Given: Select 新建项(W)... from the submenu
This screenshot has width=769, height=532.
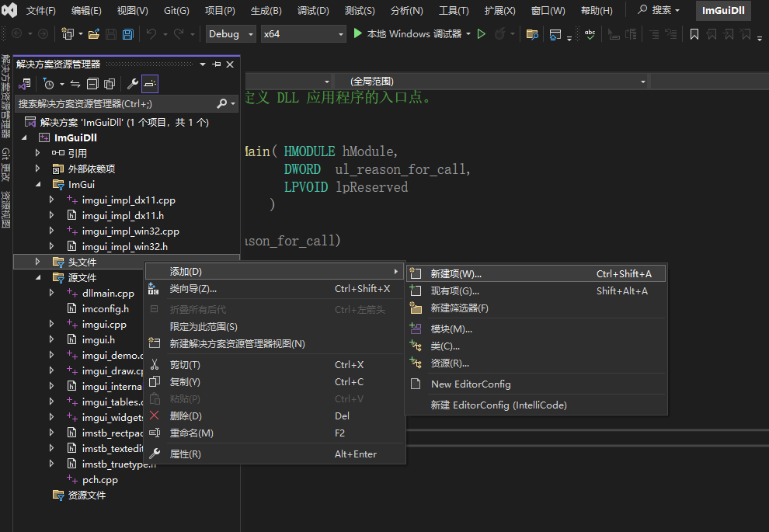Looking at the screenshot, I should pyautogui.click(x=536, y=273).
